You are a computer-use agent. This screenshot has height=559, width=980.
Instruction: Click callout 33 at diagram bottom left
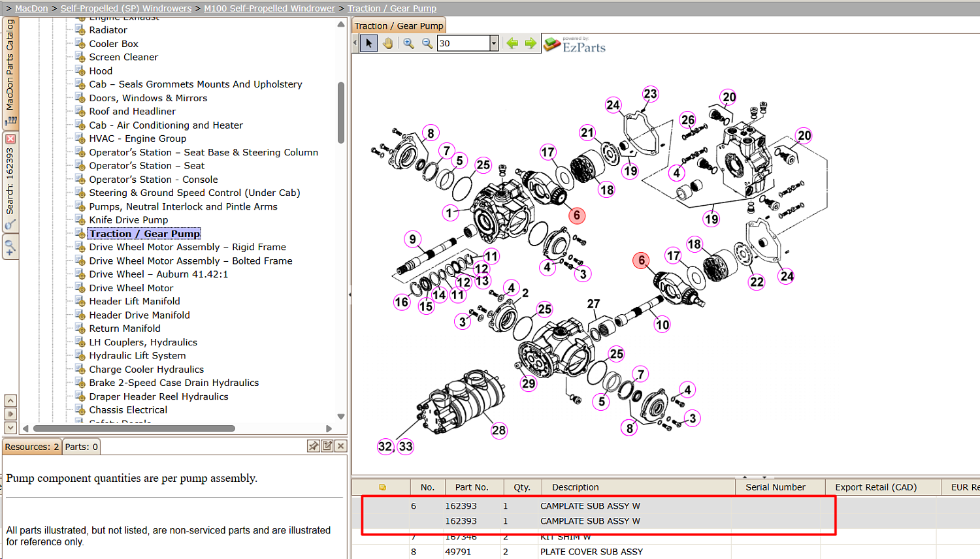[x=406, y=447]
